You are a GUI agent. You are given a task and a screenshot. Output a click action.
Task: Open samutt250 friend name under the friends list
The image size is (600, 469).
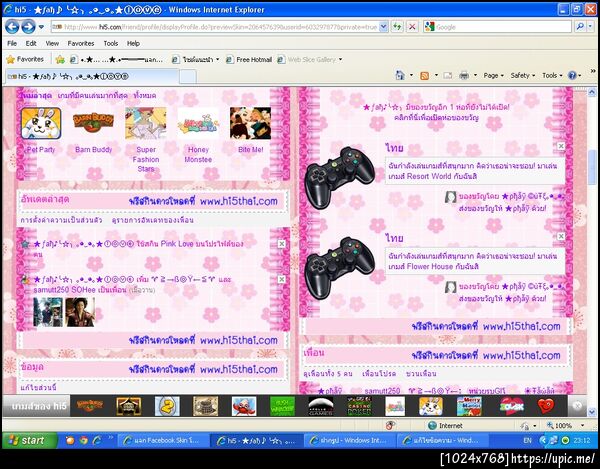[x=382, y=391]
